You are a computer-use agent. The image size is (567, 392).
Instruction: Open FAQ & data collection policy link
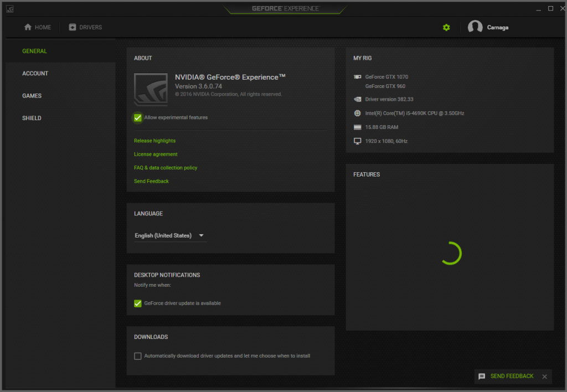[x=166, y=168]
